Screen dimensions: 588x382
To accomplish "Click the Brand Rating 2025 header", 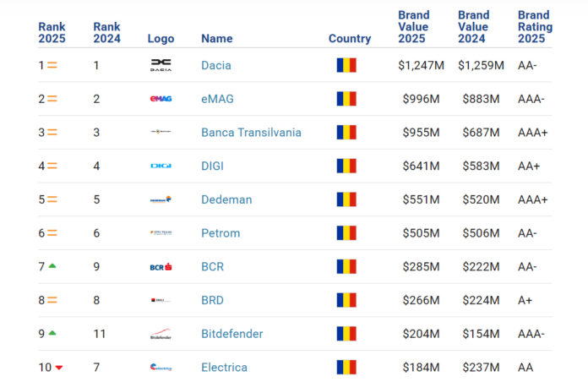I will point(536,26).
